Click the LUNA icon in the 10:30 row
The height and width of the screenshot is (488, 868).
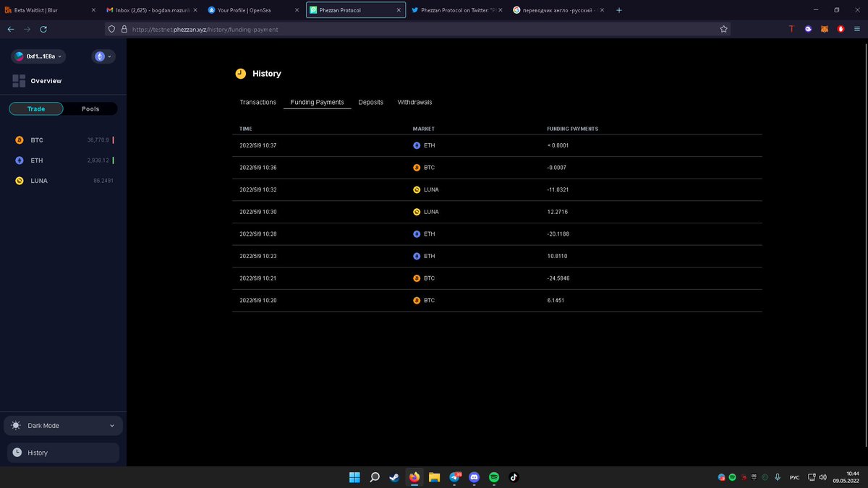pyautogui.click(x=417, y=212)
